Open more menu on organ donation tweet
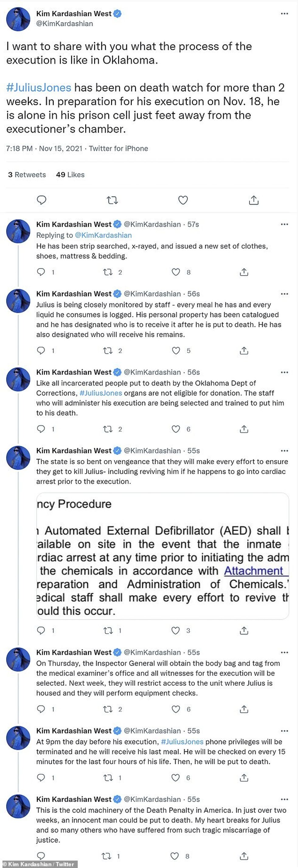298x868 pixels. (285, 372)
